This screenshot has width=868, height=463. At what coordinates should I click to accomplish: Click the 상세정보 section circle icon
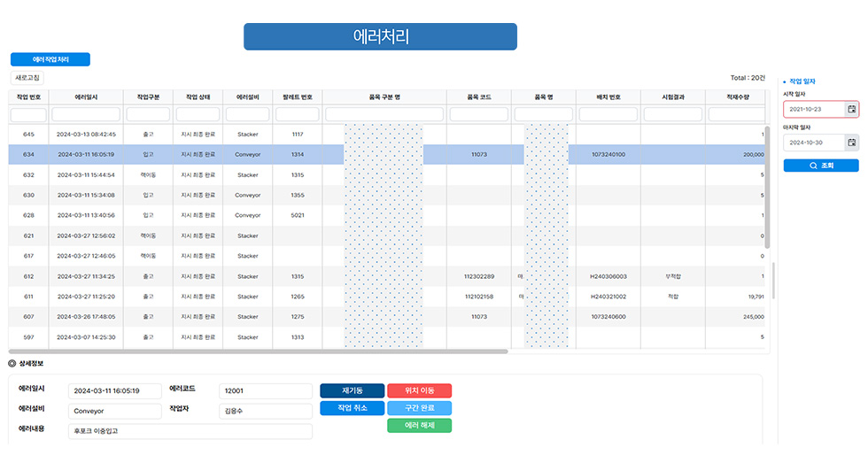pos(12,363)
